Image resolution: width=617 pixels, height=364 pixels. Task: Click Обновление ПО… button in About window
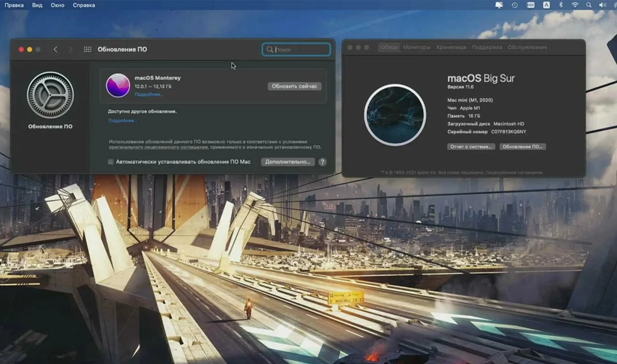(x=522, y=146)
